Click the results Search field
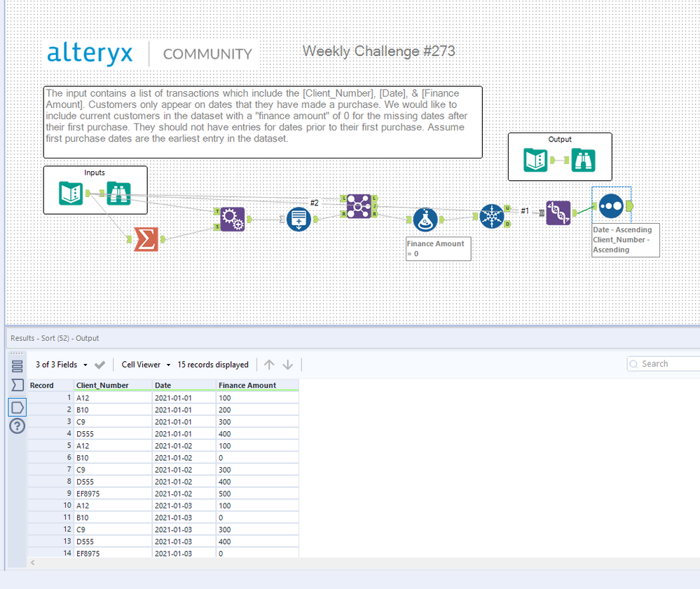 (665, 364)
